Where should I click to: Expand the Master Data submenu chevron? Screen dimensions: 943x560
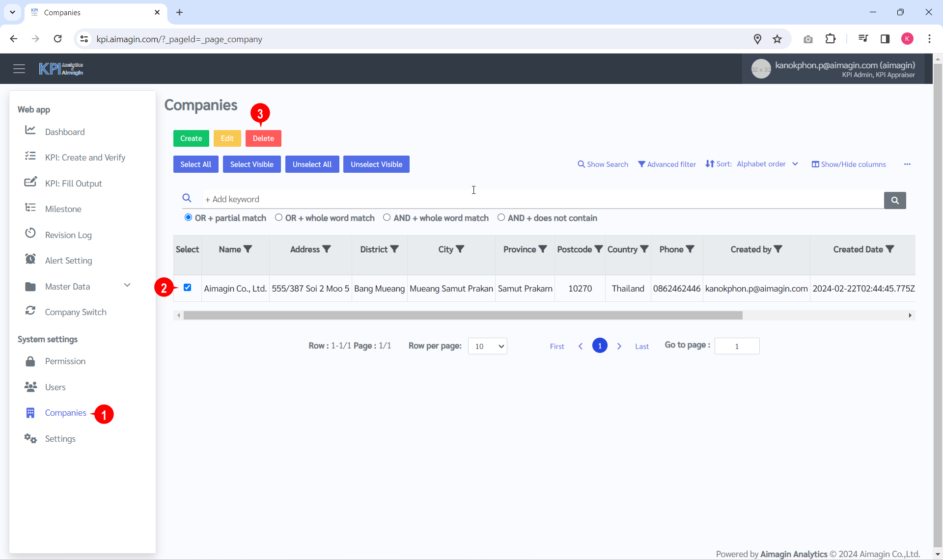[x=127, y=286]
